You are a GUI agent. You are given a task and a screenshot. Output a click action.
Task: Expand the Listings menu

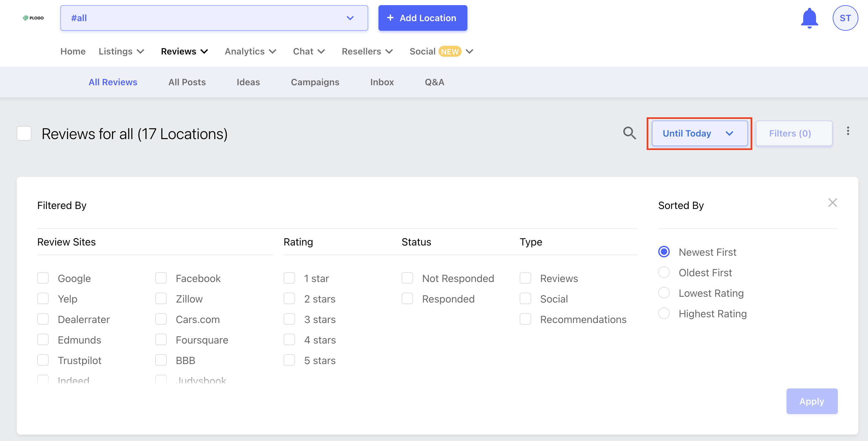pyautogui.click(x=121, y=51)
